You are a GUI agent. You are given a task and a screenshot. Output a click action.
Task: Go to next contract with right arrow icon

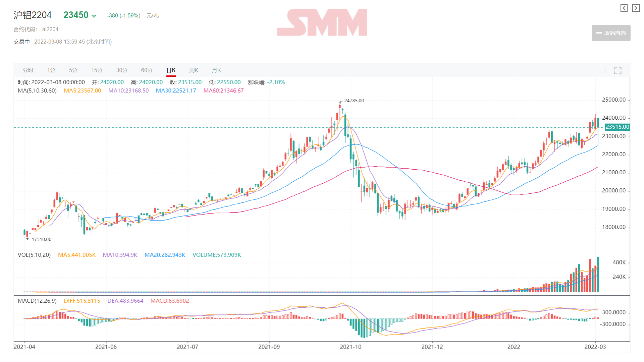point(636,8)
